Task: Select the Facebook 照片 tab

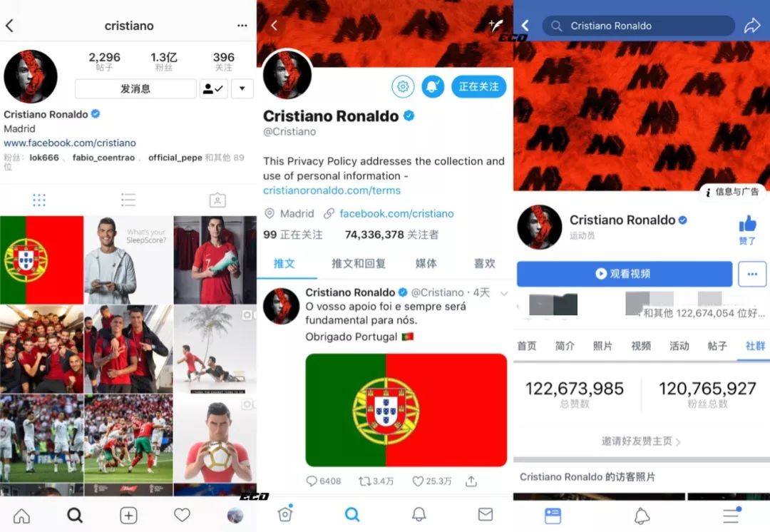Action: point(602,346)
